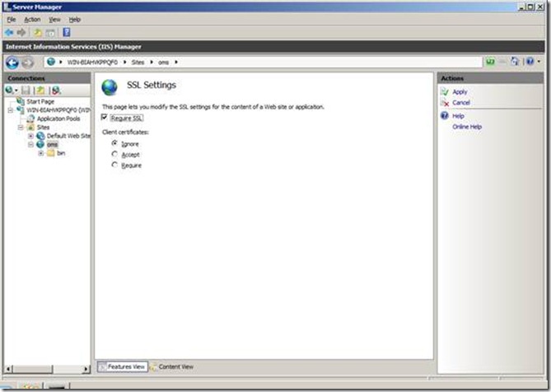Collapse the oms site node
This screenshot has height=392, width=551.
point(31,144)
